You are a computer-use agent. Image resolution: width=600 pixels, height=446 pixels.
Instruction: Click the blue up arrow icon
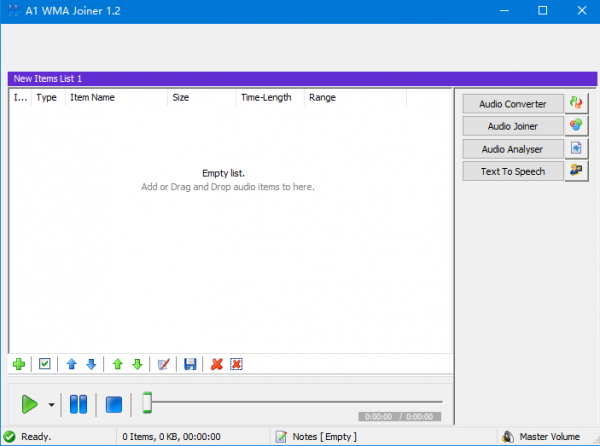coord(71,364)
